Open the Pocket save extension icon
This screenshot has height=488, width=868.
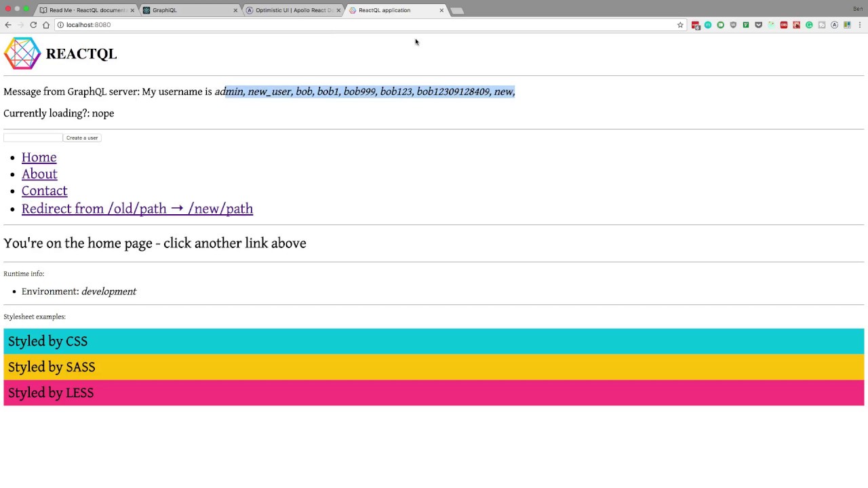click(x=758, y=25)
